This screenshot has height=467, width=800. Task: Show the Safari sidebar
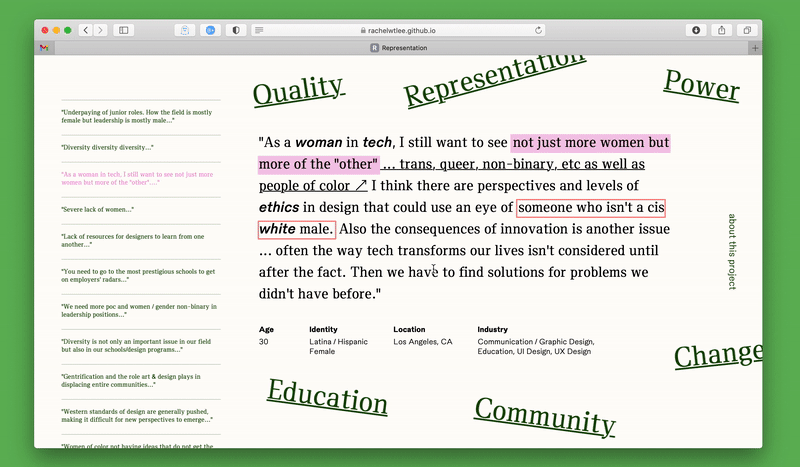(123, 30)
